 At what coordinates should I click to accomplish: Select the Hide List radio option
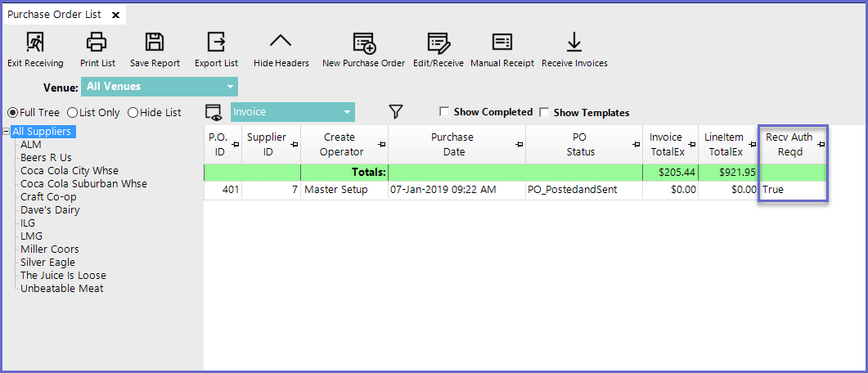coord(133,112)
